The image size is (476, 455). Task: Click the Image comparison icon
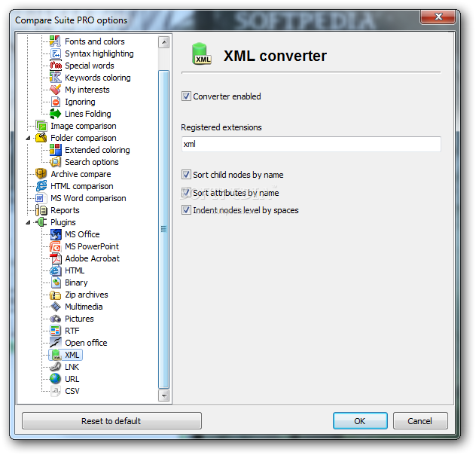pyautogui.click(x=41, y=126)
